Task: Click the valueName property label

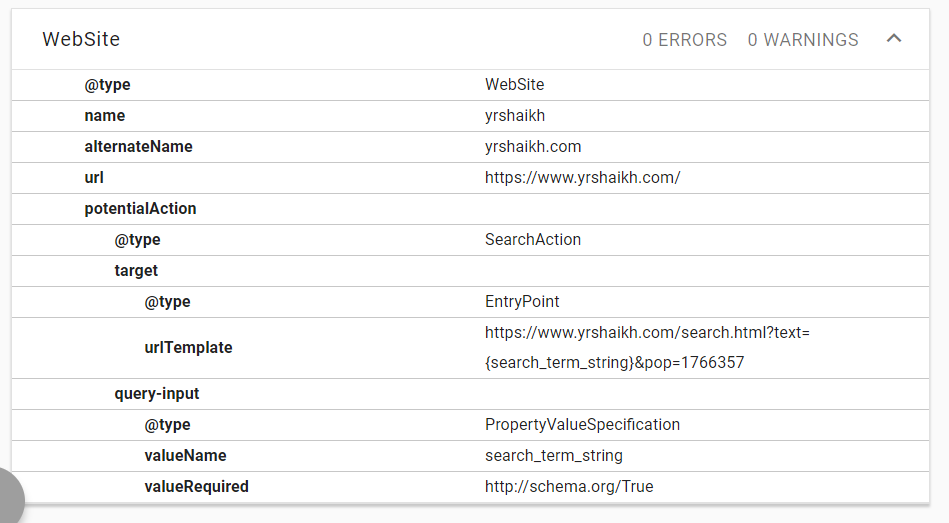Action: 185,456
